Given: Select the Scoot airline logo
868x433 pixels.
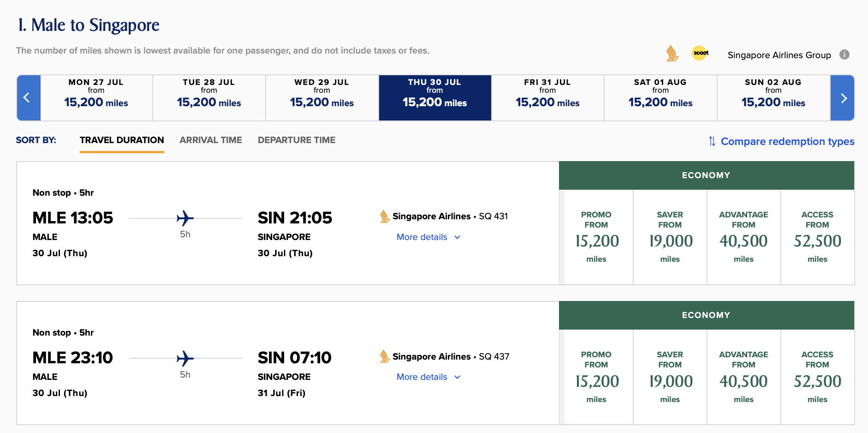Looking at the screenshot, I should coord(700,54).
